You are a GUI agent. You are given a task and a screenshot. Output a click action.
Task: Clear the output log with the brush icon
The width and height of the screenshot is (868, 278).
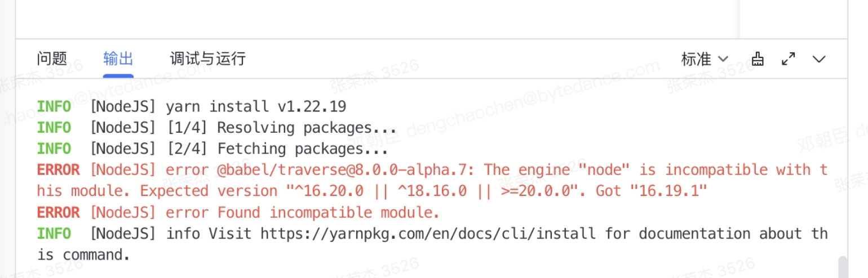pos(758,59)
